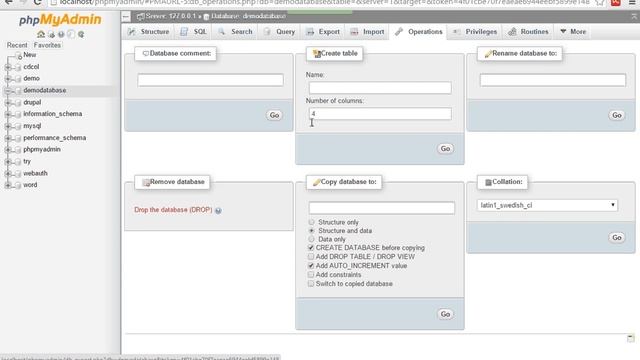Click the page settings icon at top right
Screen dimensions: 640x360
634,17
